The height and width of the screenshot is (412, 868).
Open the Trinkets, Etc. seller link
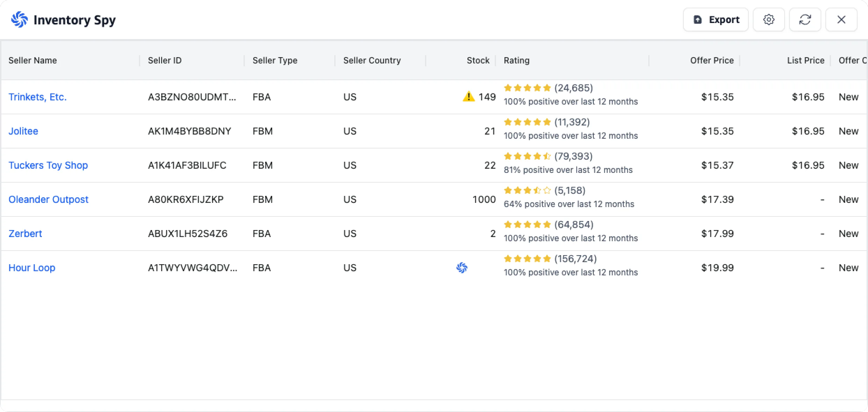(38, 97)
